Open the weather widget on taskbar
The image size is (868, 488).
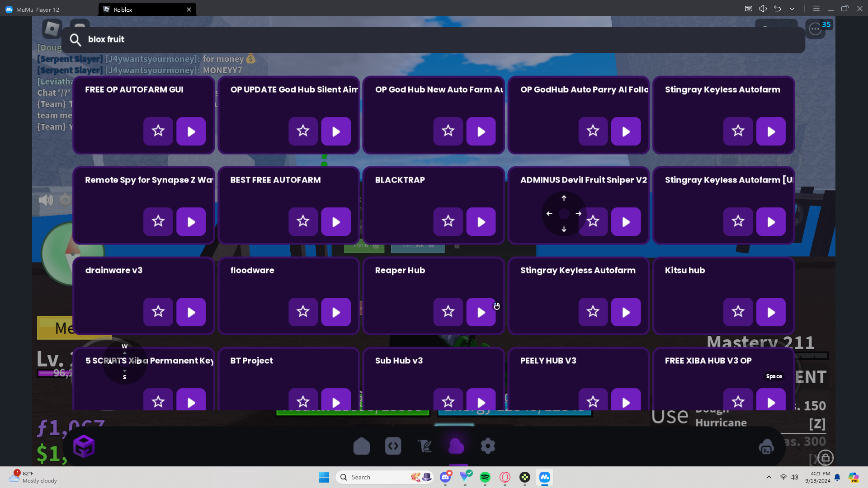click(33, 477)
